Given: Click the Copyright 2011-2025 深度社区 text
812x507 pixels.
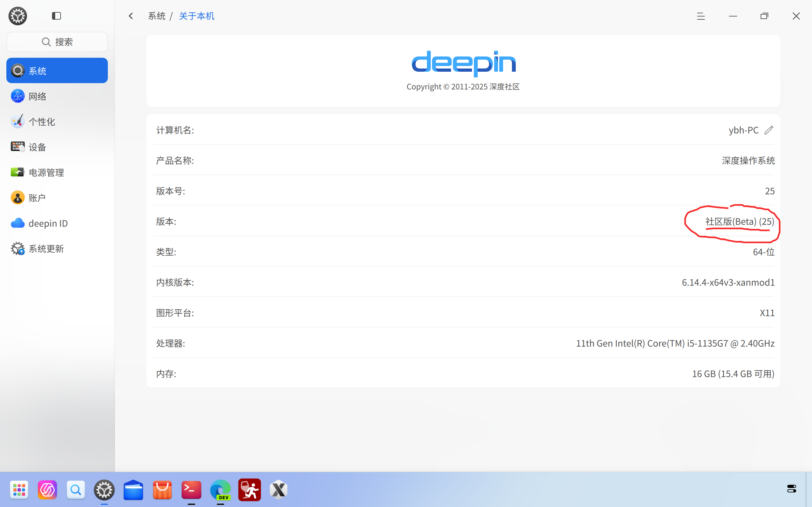Looking at the screenshot, I should pos(463,87).
